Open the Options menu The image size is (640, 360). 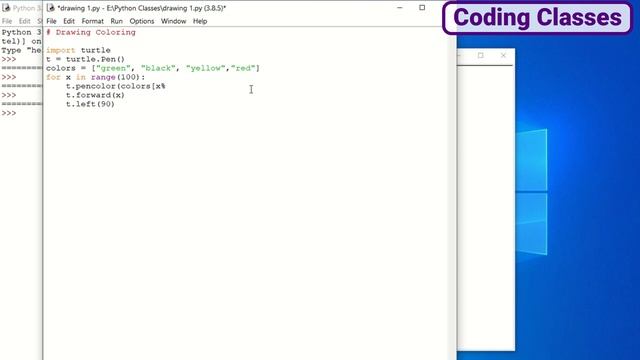click(142, 21)
